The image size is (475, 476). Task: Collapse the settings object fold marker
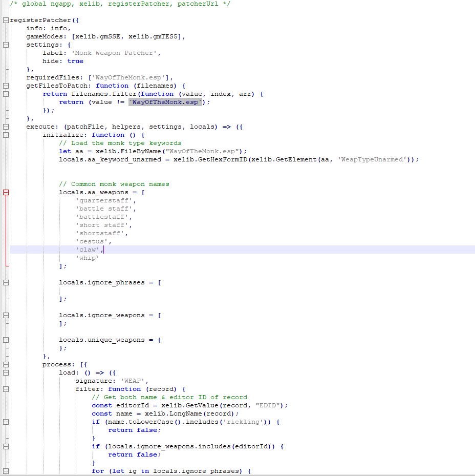point(6,45)
